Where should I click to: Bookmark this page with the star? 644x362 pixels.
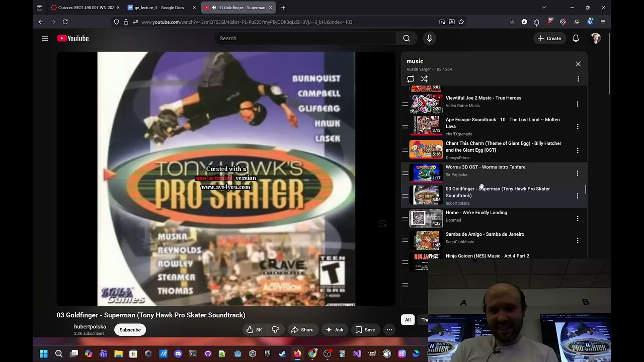click(x=461, y=22)
